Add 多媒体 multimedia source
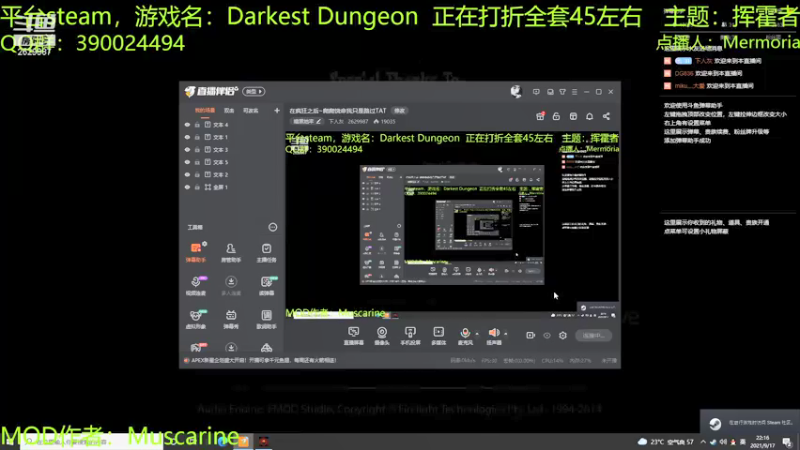Screen dimensions: 800x450 [438, 336]
